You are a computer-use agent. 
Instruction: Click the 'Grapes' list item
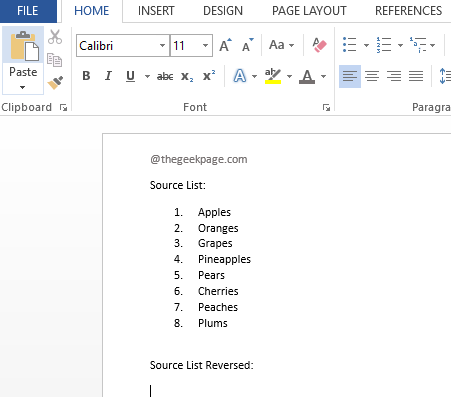tap(215, 243)
